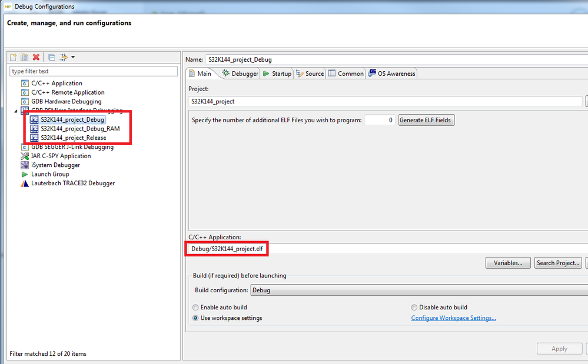Viewport: 588px width, 364px height.
Task: Select Enable auto build radio button
Action: 195,308
